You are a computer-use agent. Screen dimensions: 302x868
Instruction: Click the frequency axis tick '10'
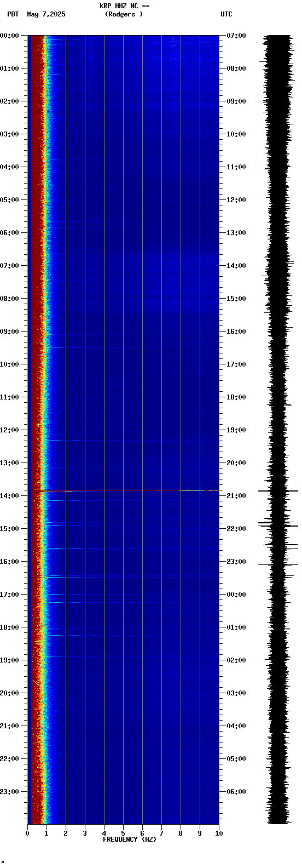coord(219,833)
